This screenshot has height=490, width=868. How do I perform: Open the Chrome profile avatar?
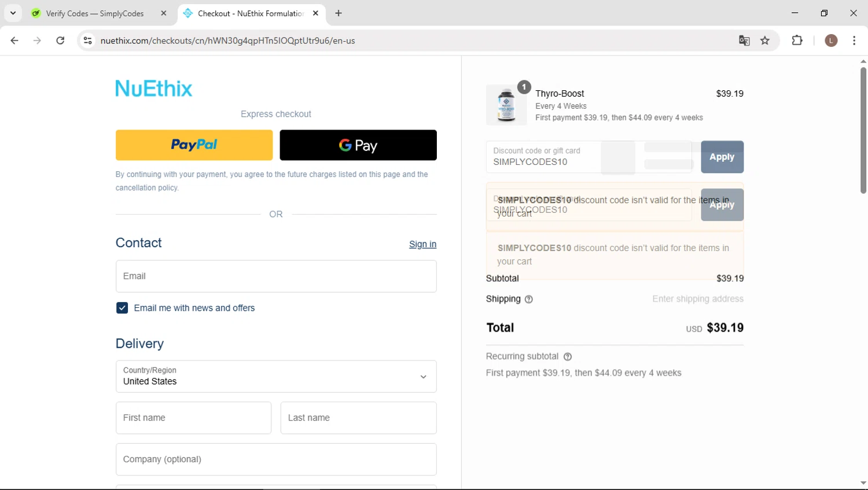[x=831, y=40]
